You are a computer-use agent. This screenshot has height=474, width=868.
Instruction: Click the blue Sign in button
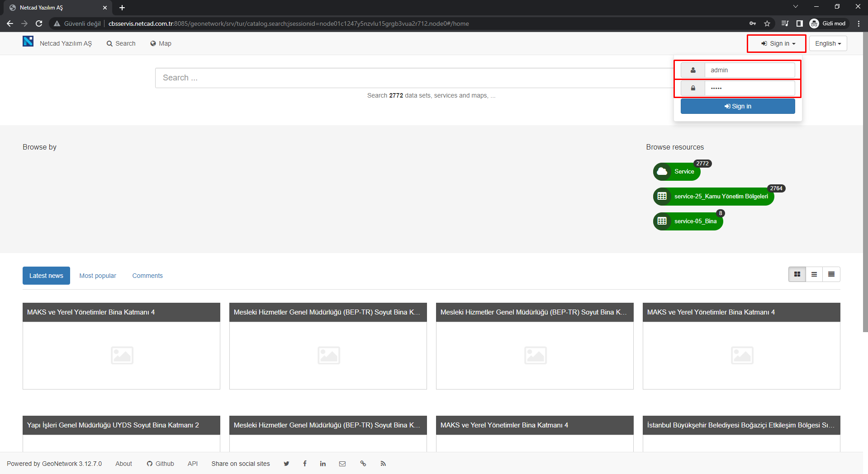[x=738, y=106]
